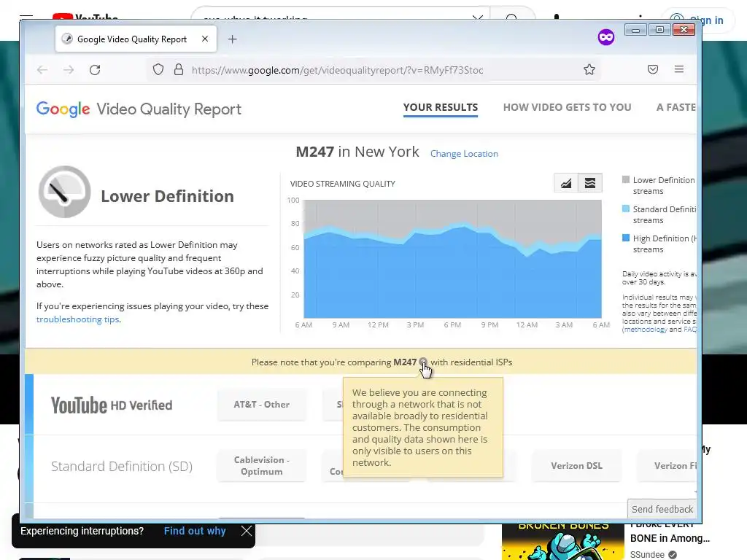
Task: Click the site security padlock icon
Action: click(x=179, y=70)
